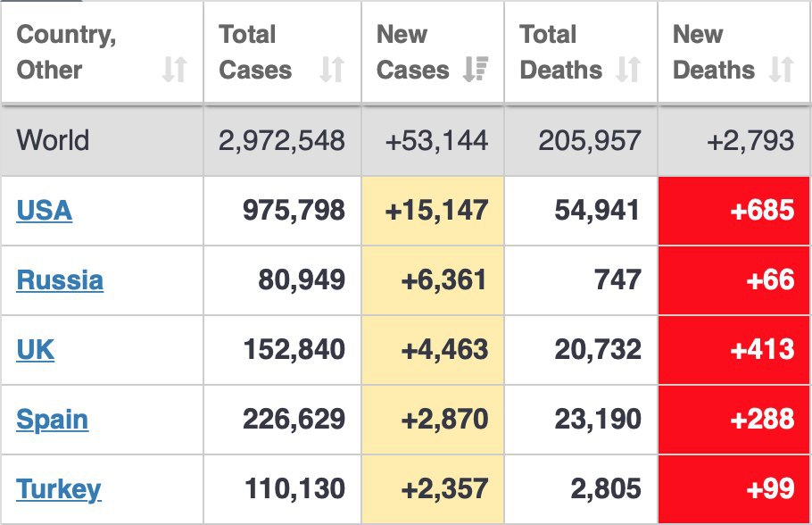Click sort arrows icon in Total Cases column
The image size is (812, 525).
click(332, 70)
